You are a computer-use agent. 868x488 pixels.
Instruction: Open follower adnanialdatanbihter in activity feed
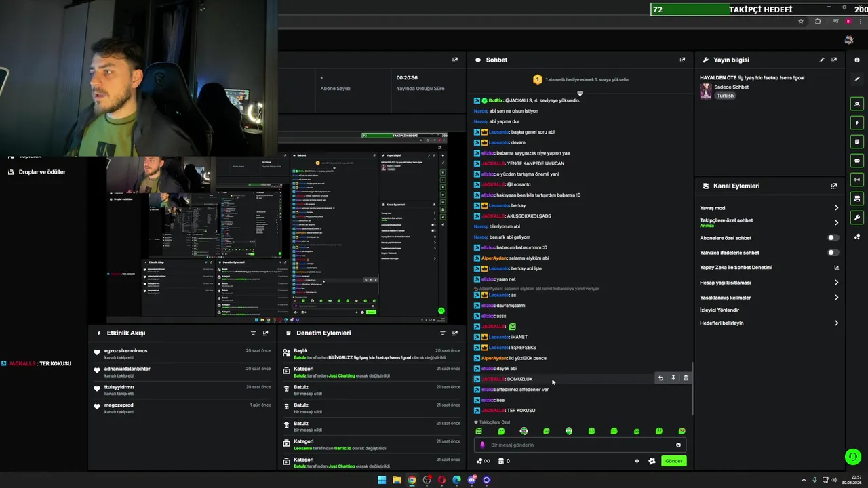pos(127,369)
